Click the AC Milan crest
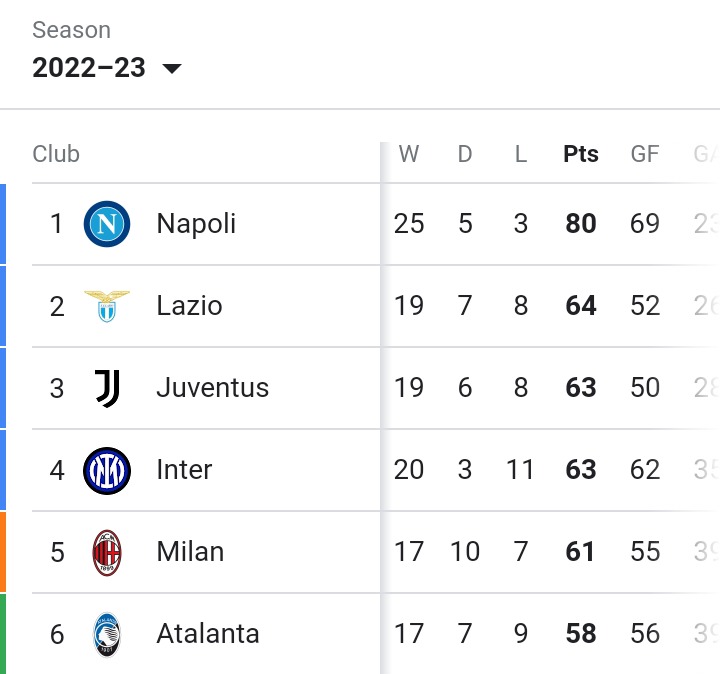 click(x=107, y=553)
